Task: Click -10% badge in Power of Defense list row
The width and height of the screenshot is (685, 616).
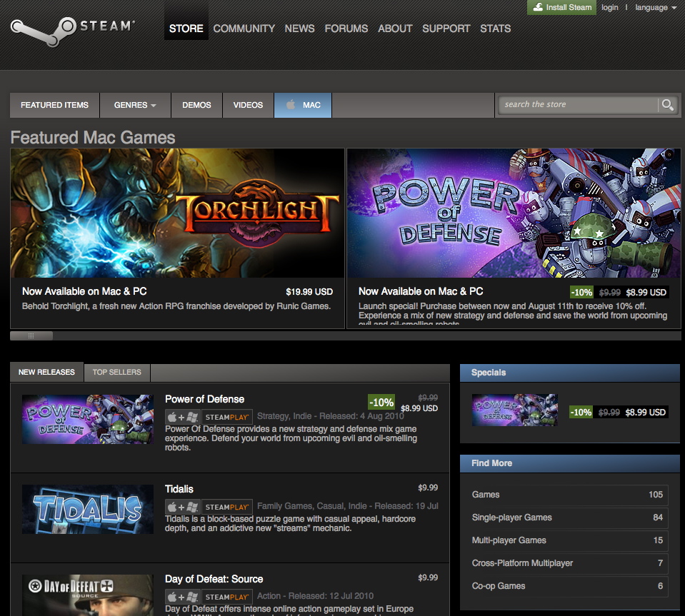Action: (381, 402)
